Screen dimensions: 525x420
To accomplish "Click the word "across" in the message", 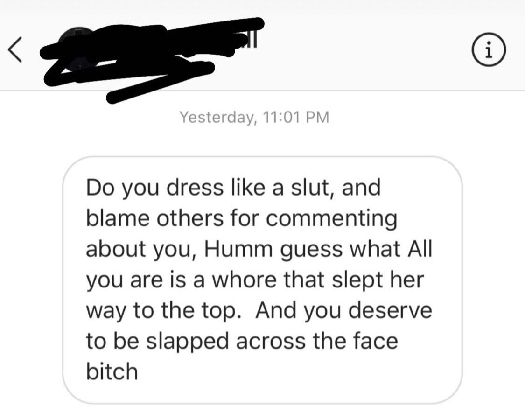I will [271, 342].
